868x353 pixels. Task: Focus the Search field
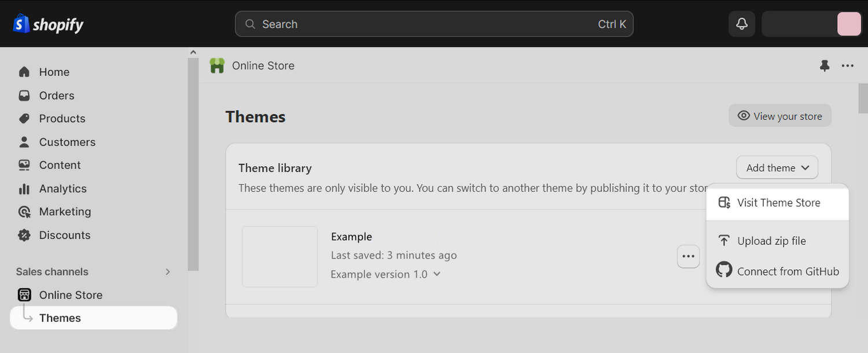(434, 24)
